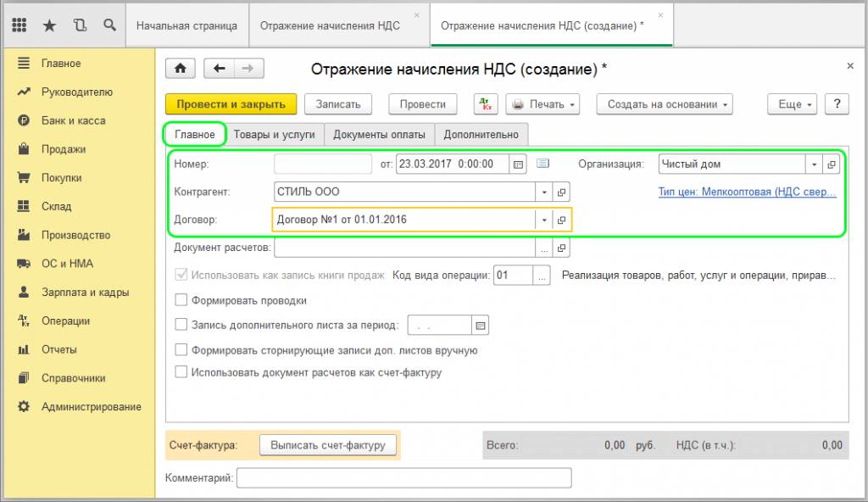The width and height of the screenshot is (868, 502).
Task: Open Отчеты section in sidebar
Action: (x=58, y=349)
